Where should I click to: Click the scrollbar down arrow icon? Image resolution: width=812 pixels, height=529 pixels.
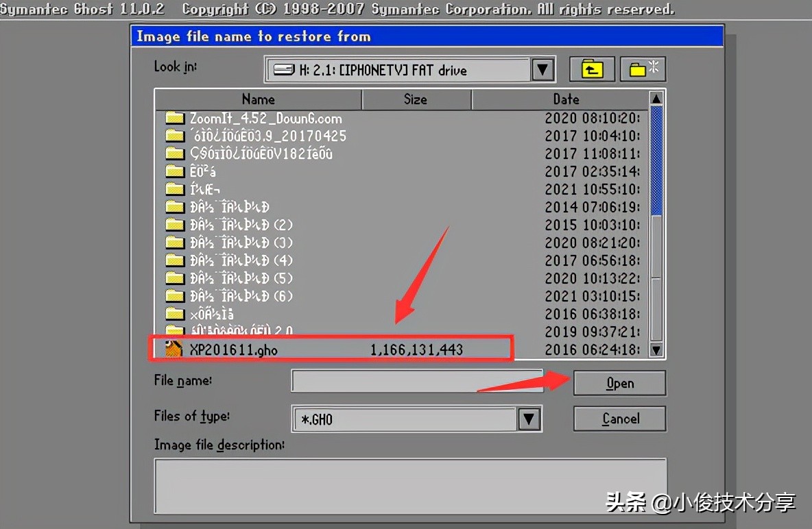pos(656,351)
